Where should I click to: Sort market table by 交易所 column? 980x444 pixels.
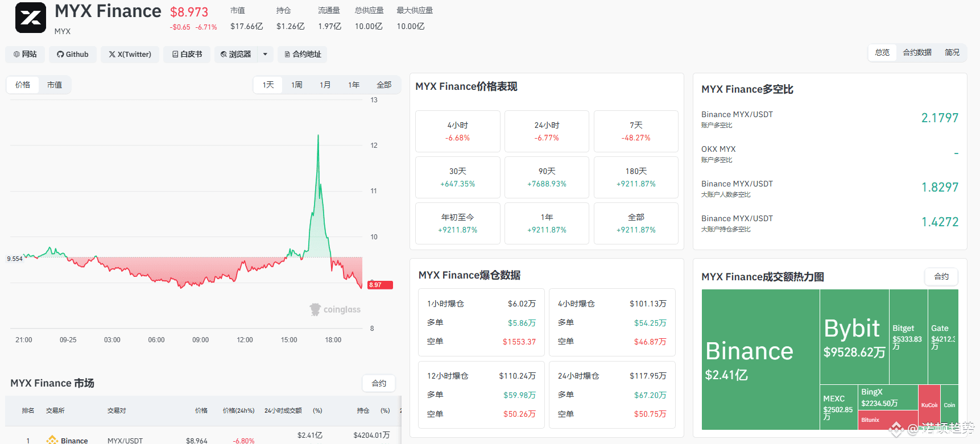click(55, 410)
